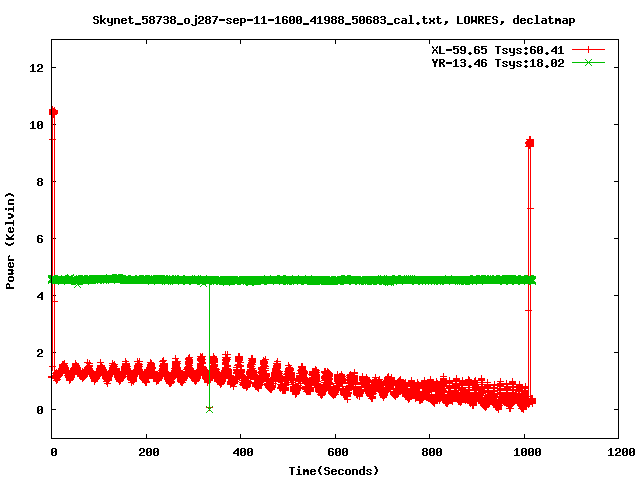
Task: Click the x-axis tick label 200
Action: pyautogui.click(x=149, y=452)
